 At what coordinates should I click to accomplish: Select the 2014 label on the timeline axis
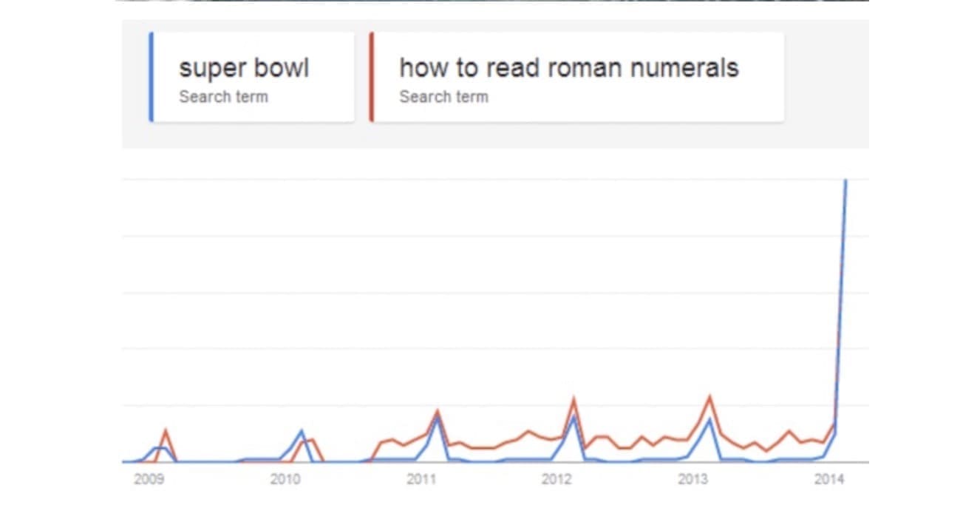click(x=828, y=480)
